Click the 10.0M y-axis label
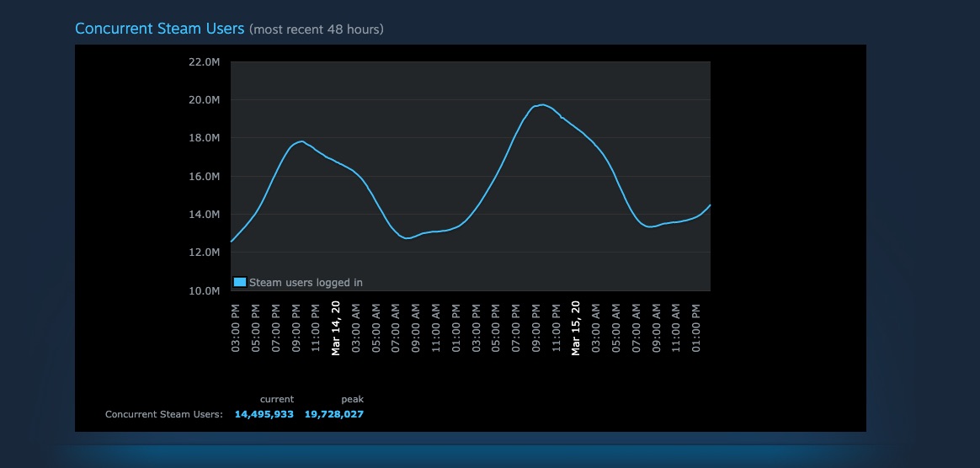Image resolution: width=980 pixels, height=468 pixels. 205,290
